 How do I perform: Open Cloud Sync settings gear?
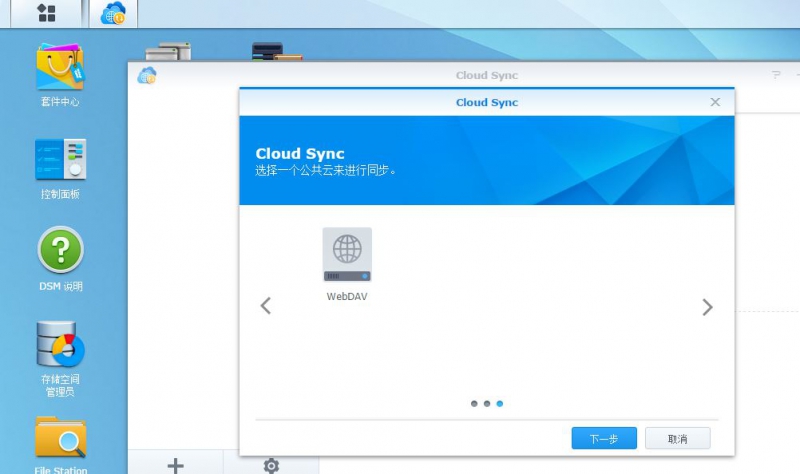point(271,465)
